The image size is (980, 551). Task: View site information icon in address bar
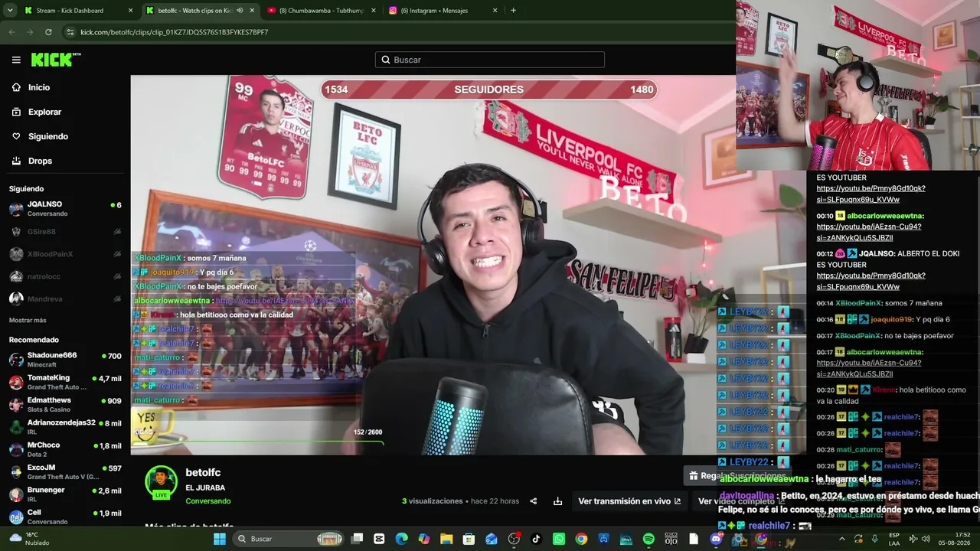click(x=70, y=32)
